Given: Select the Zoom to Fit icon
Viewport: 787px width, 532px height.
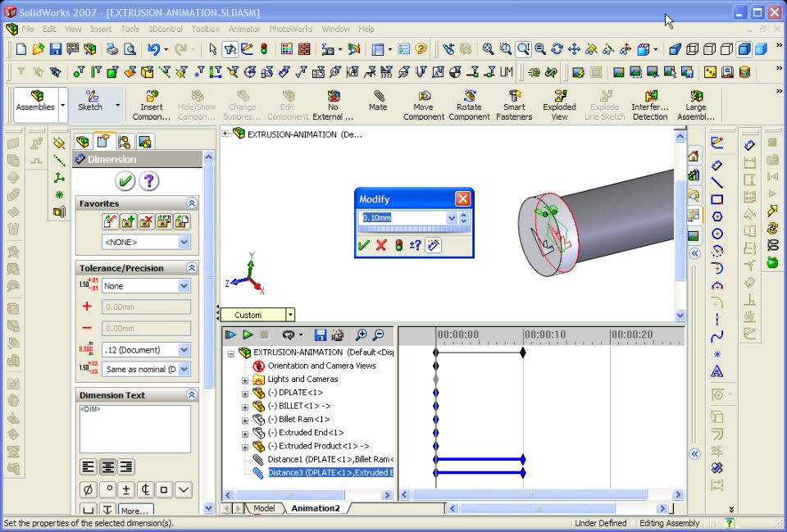Looking at the screenshot, I should point(488,49).
